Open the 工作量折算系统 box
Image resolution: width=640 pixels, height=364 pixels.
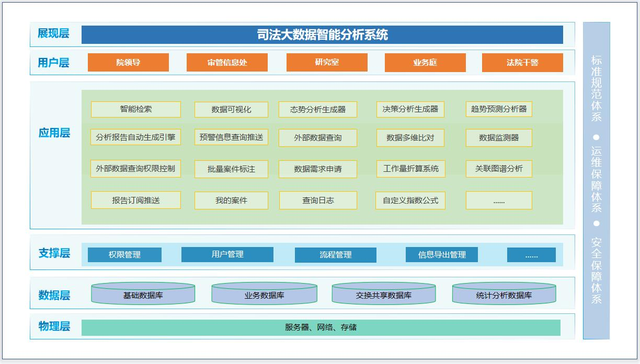(410, 169)
